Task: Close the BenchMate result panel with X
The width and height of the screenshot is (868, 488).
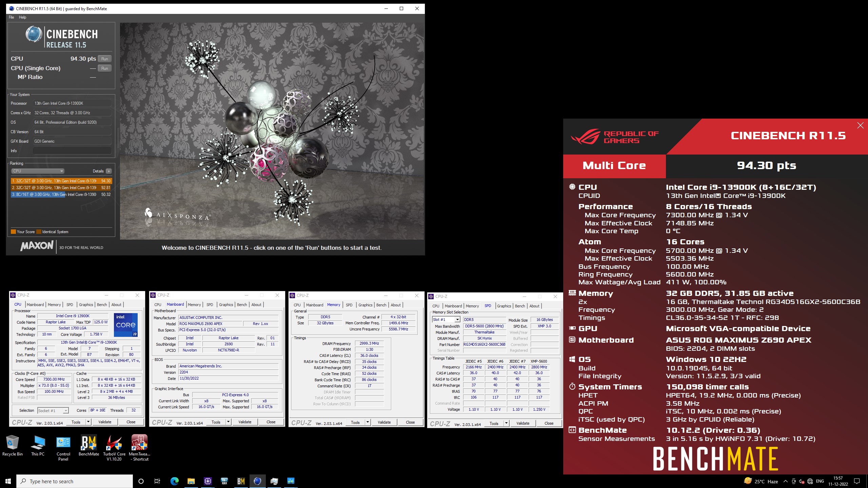Action: pyautogui.click(x=860, y=126)
